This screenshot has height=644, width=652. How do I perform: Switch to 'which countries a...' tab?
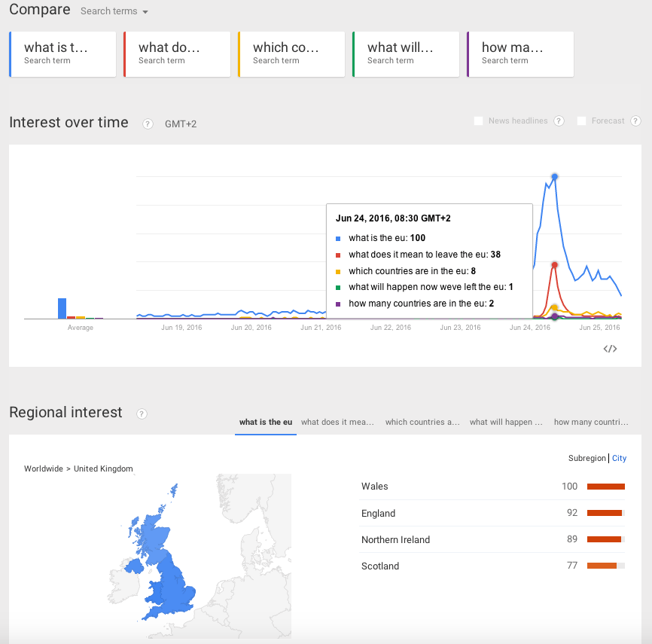[422, 423]
